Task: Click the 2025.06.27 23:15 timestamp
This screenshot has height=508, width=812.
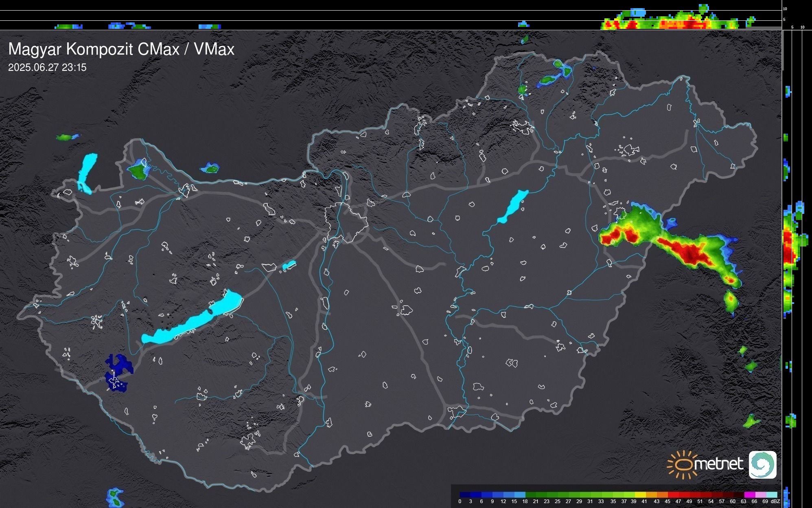Action: 47,68
